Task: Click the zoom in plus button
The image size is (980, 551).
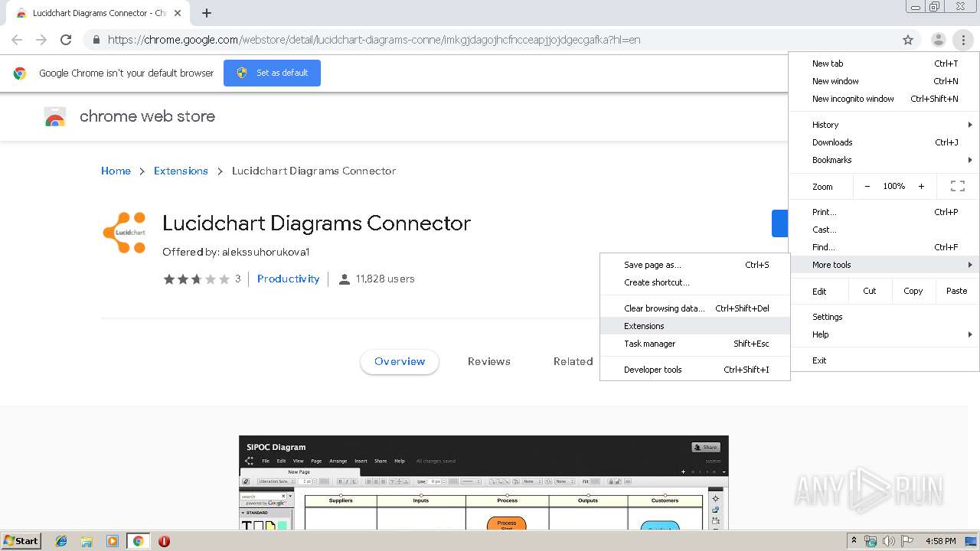Action: coord(921,186)
